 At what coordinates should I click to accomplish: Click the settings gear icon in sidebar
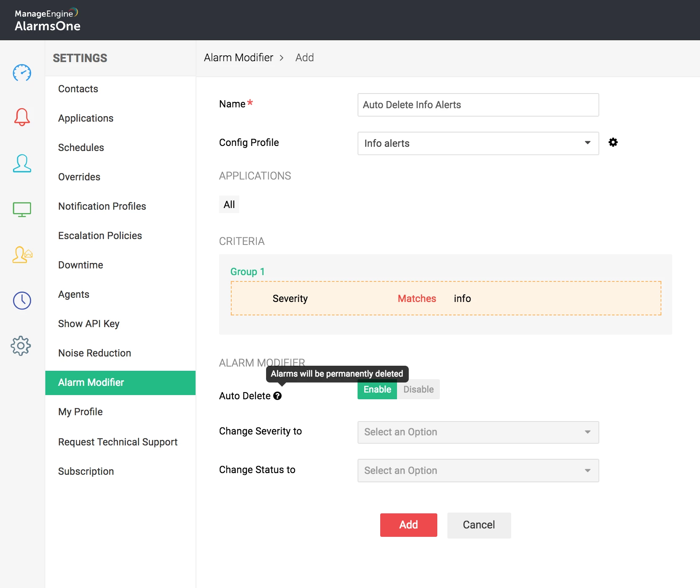click(x=21, y=346)
